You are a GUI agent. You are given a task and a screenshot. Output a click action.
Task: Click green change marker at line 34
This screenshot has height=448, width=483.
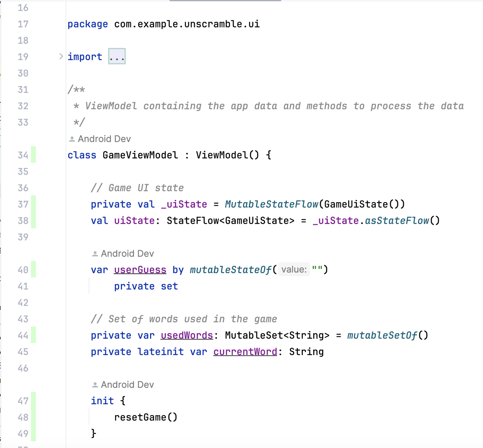coord(34,155)
